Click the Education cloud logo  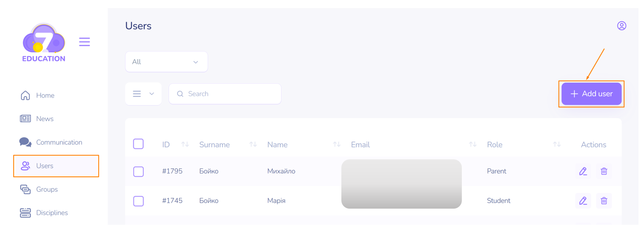[x=44, y=43]
